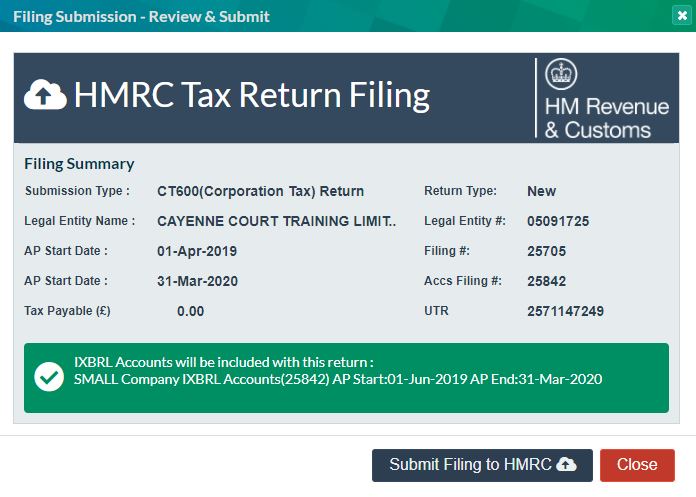This screenshot has width=696, height=497.
Task: Click the Tax Payable amount 0.00
Action: tap(190, 311)
